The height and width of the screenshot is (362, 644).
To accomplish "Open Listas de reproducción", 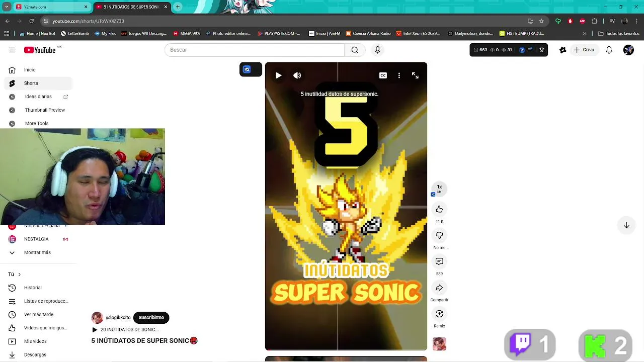I will (38, 301).
